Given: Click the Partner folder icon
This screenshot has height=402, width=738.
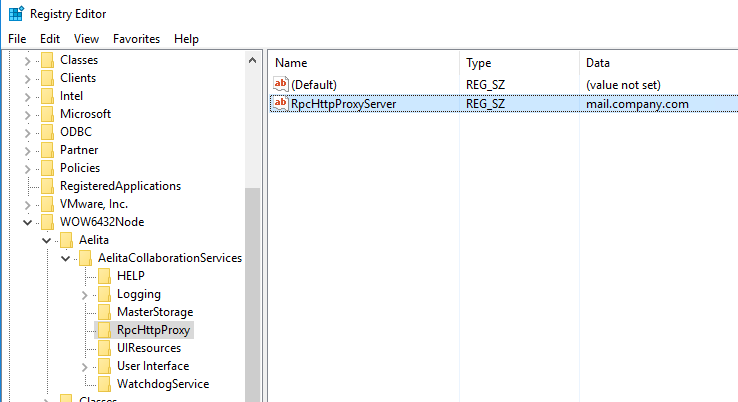Looking at the screenshot, I should (x=47, y=150).
